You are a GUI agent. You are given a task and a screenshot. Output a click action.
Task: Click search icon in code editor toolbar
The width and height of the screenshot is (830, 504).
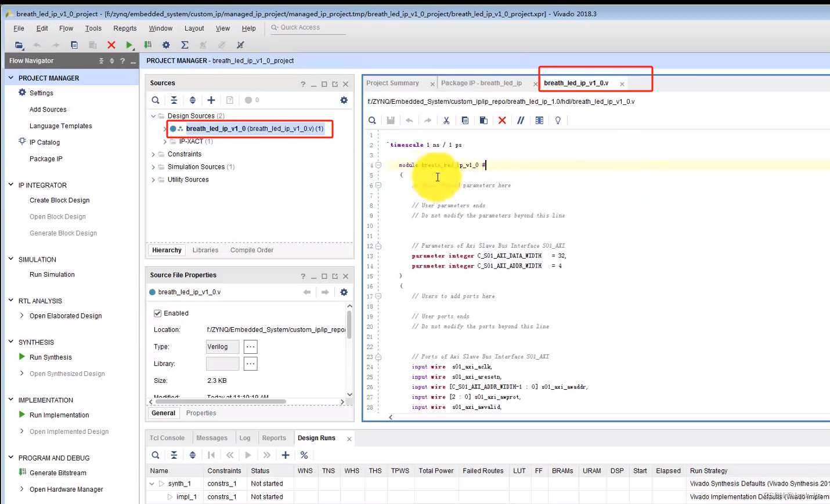click(x=372, y=121)
